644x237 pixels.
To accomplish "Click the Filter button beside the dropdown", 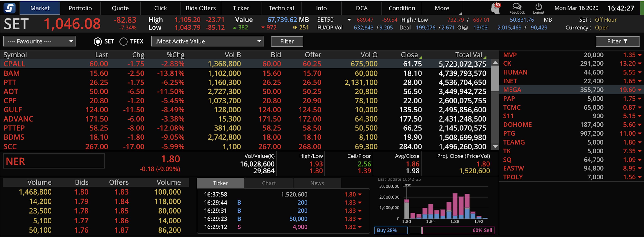I will point(287,41).
